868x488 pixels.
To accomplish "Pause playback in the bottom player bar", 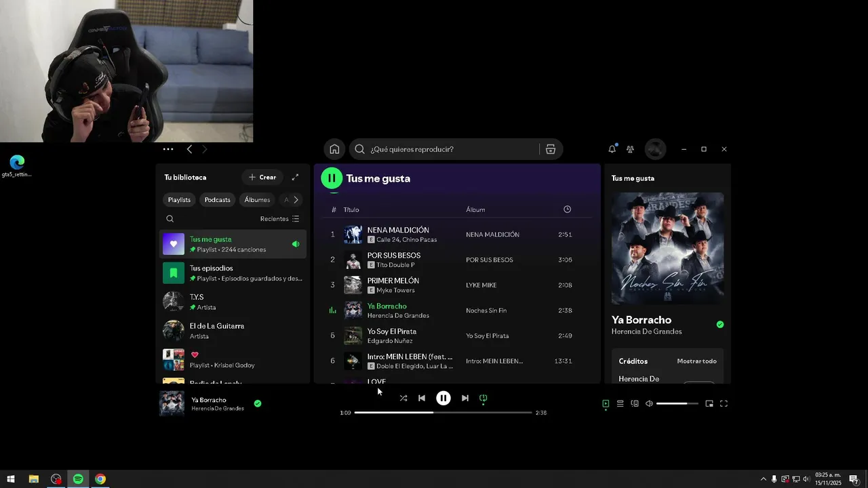I will [443, 399].
